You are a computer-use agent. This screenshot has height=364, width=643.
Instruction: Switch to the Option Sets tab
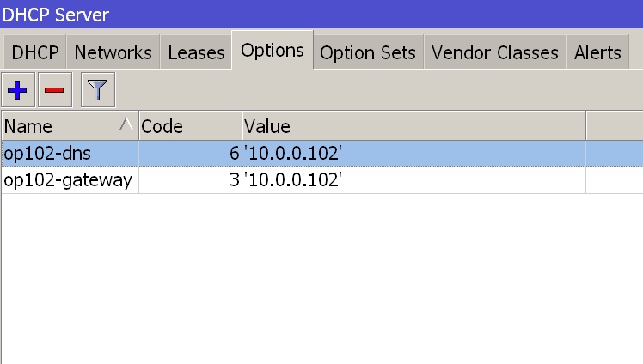[368, 52]
